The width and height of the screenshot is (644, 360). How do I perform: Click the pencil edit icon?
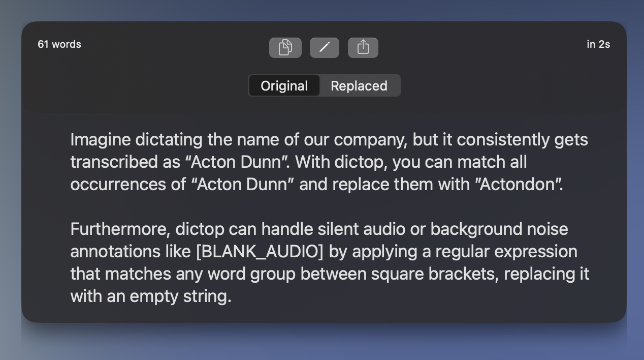[325, 48]
